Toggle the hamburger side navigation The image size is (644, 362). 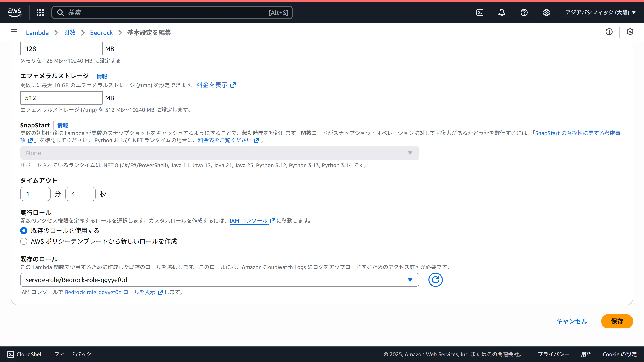[14, 32]
